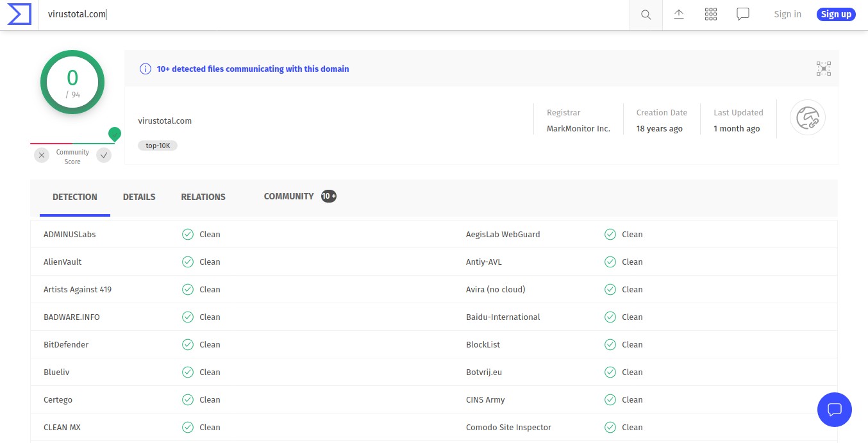Click the AegisLab WebGuard vendor name

(503, 234)
